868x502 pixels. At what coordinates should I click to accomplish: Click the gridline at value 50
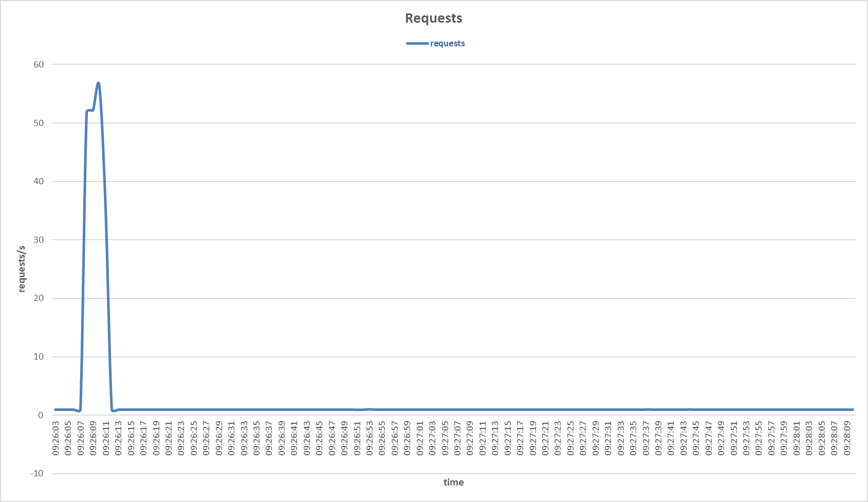tap(411, 123)
